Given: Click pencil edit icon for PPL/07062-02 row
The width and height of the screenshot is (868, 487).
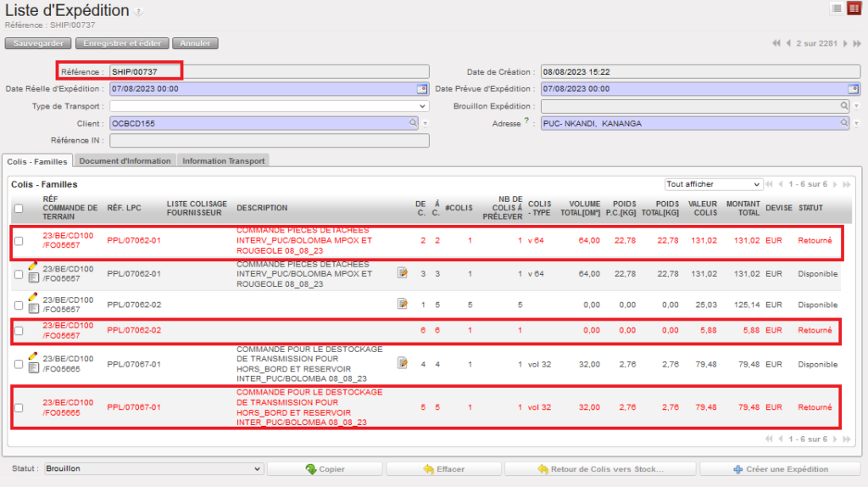Looking at the screenshot, I should [x=33, y=296].
